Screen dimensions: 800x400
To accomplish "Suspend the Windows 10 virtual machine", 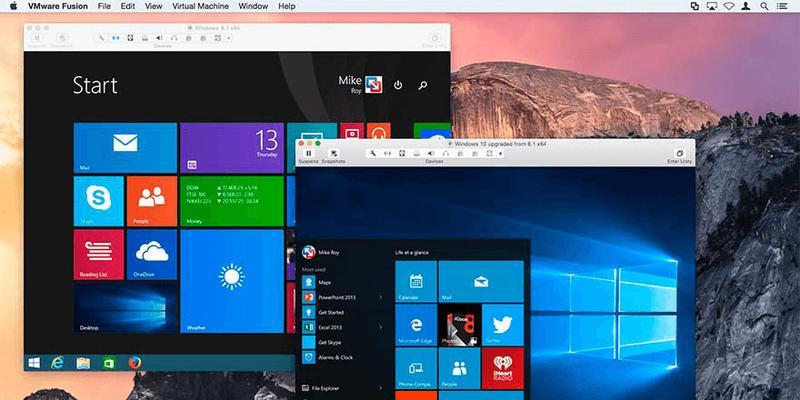I will (308, 156).
